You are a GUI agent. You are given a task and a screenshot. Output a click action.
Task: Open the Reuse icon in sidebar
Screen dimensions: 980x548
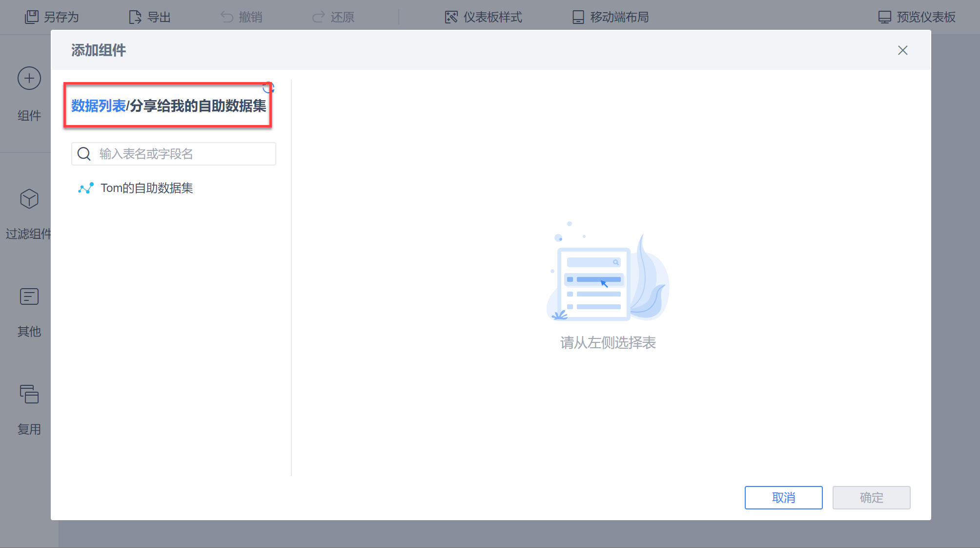point(29,394)
